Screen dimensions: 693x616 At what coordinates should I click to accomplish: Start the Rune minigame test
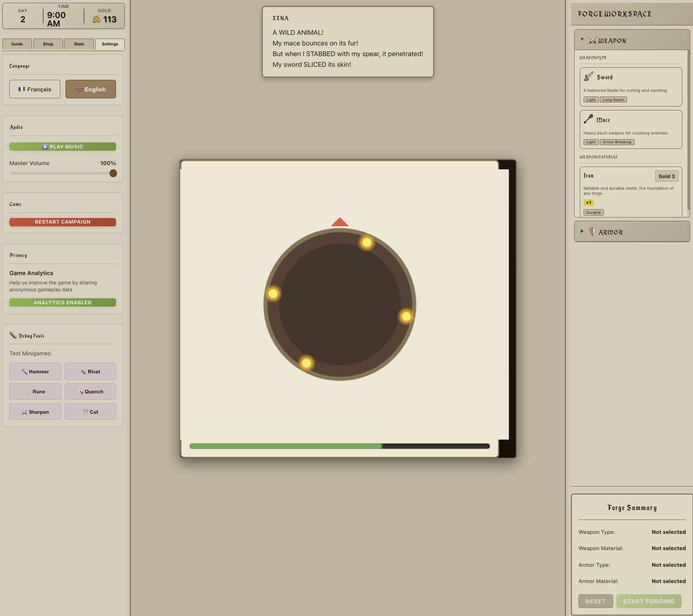pyautogui.click(x=35, y=391)
